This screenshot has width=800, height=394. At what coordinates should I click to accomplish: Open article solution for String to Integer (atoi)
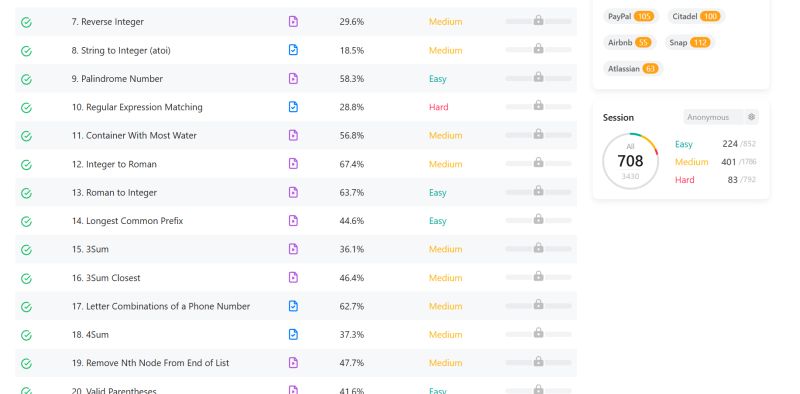pos(293,50)
